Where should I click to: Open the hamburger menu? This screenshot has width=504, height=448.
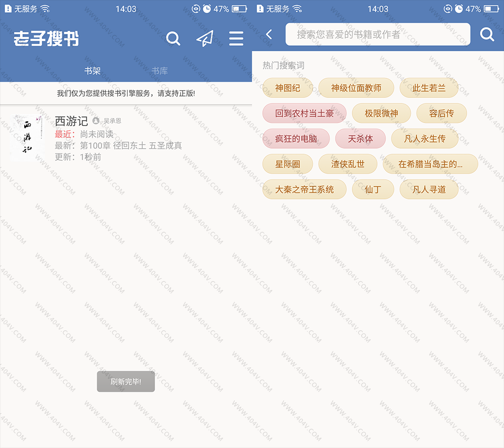pyautogui.click(x=236, y=38)
